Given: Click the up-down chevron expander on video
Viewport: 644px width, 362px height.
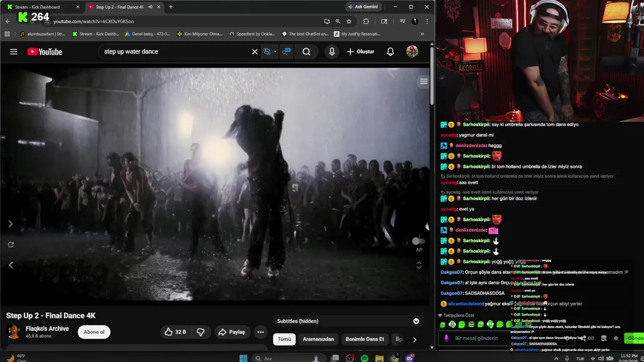Looking at the screenshot, I should tap(419, 265).
